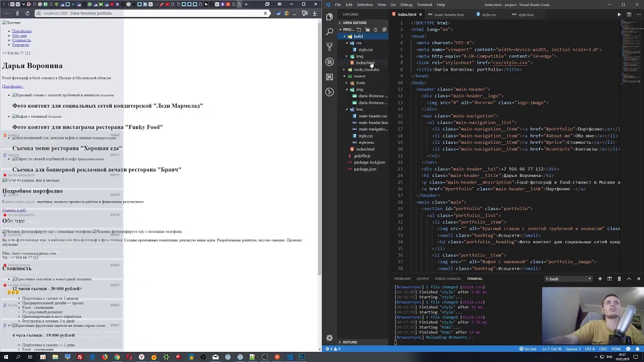Open the Debug menu

click(x=406, y=5)
